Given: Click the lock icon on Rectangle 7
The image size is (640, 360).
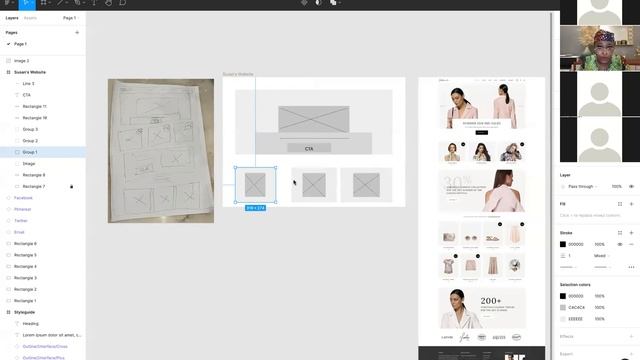Looking at the screenshot, I should [71, 187].
